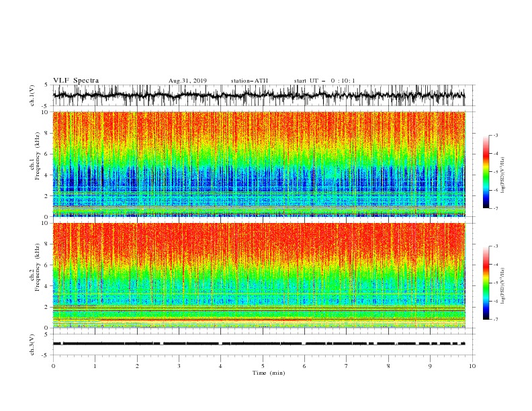Click the time axis tick label "6"
The image size is (532, 411).
pos(304,366)
